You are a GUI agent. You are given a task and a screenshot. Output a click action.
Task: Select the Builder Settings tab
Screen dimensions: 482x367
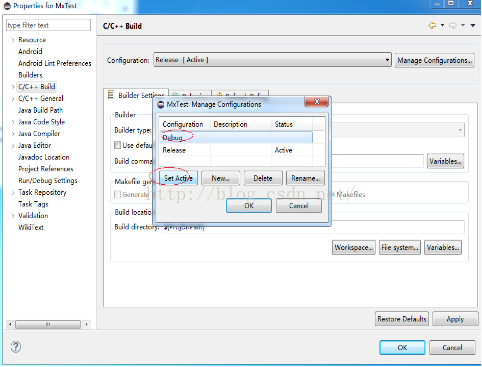[136, 95]
